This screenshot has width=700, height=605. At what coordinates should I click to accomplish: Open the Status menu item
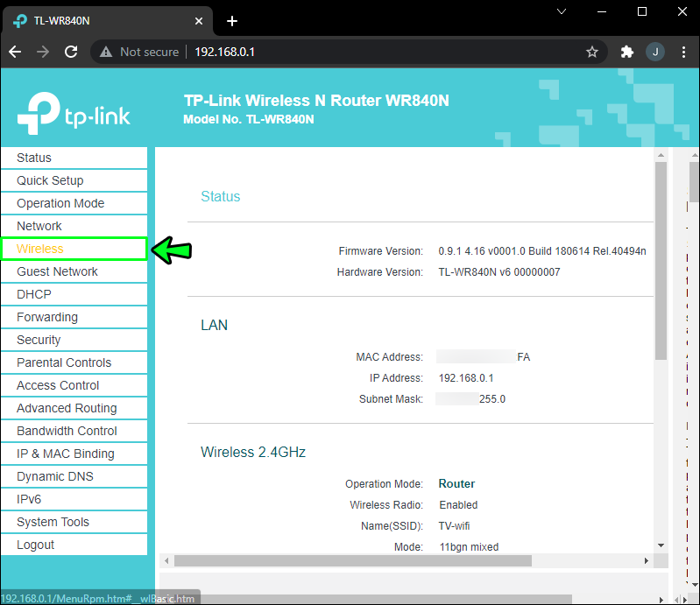(x=74, y=158)
